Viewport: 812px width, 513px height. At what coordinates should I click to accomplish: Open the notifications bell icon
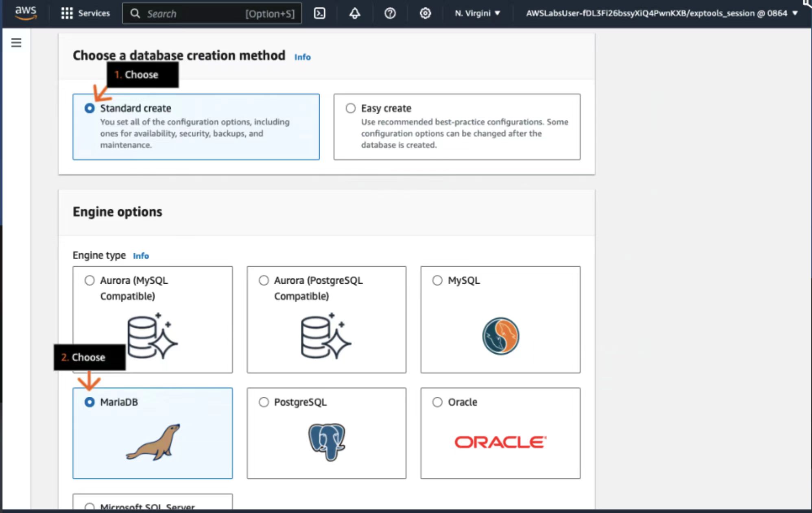click(x=355, y=13)
